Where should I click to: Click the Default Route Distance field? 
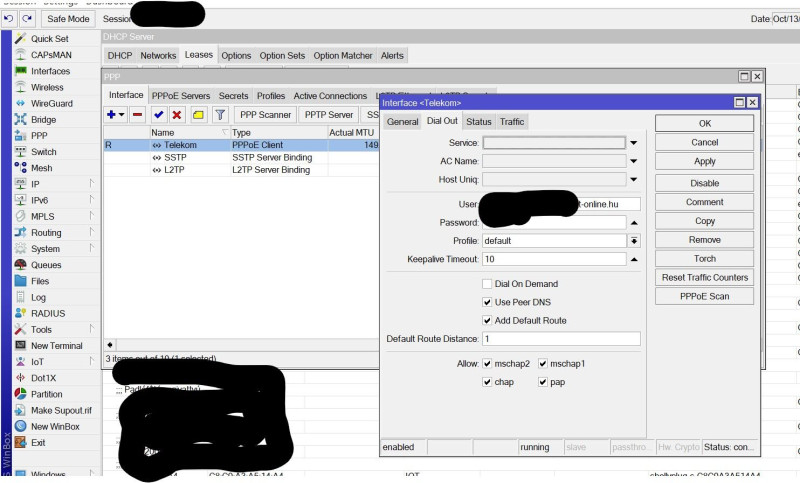point(561,339)
